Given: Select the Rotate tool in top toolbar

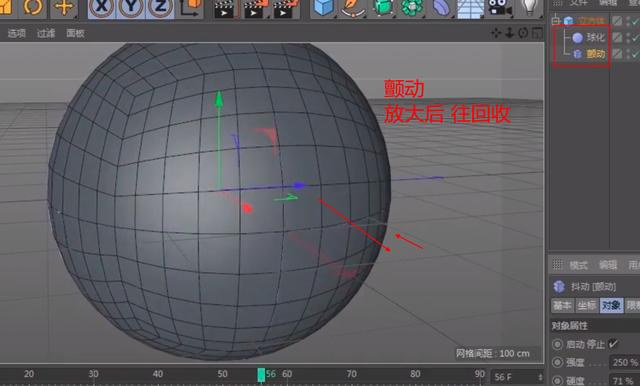Looking at the screenshot, I should pos(32,7).
